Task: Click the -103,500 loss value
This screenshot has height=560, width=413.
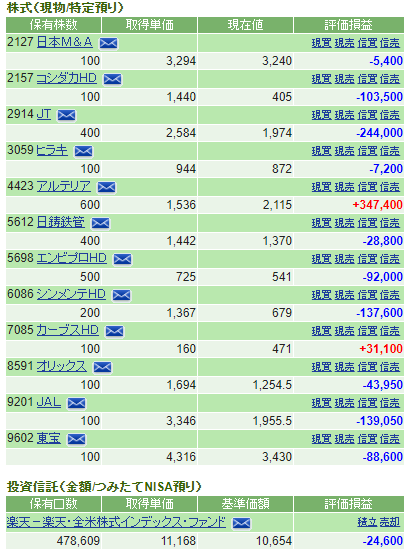Action: click(379, 97)
